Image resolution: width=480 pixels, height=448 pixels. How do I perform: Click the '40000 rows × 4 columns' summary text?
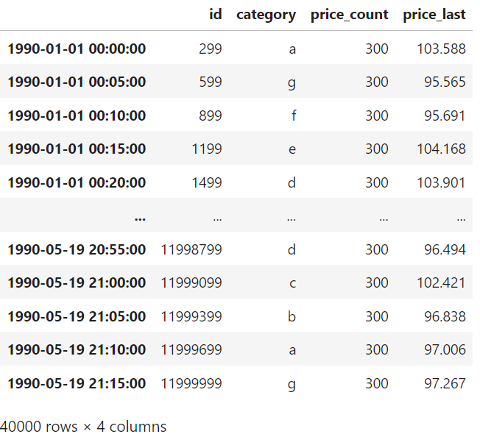point(83,427)
